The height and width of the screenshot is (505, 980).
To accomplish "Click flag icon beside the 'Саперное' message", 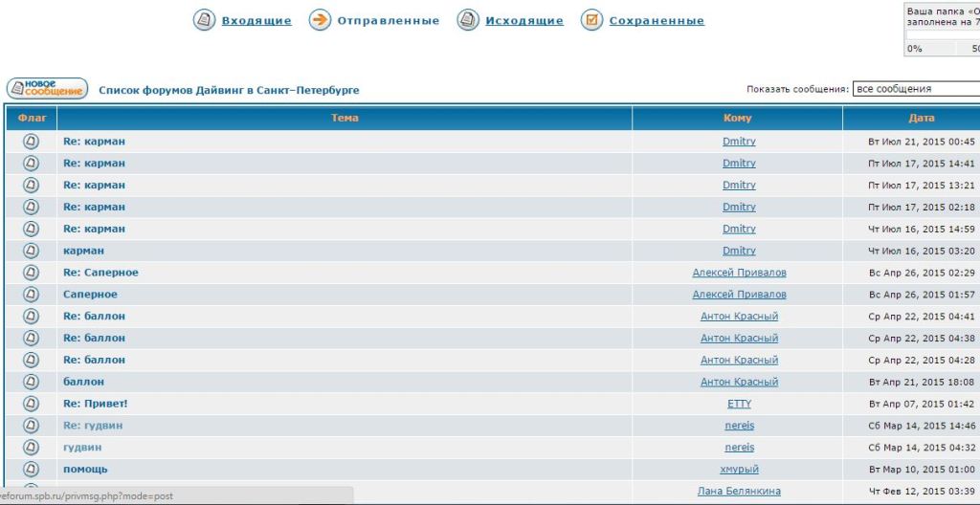I will click(x=31, y=295).
